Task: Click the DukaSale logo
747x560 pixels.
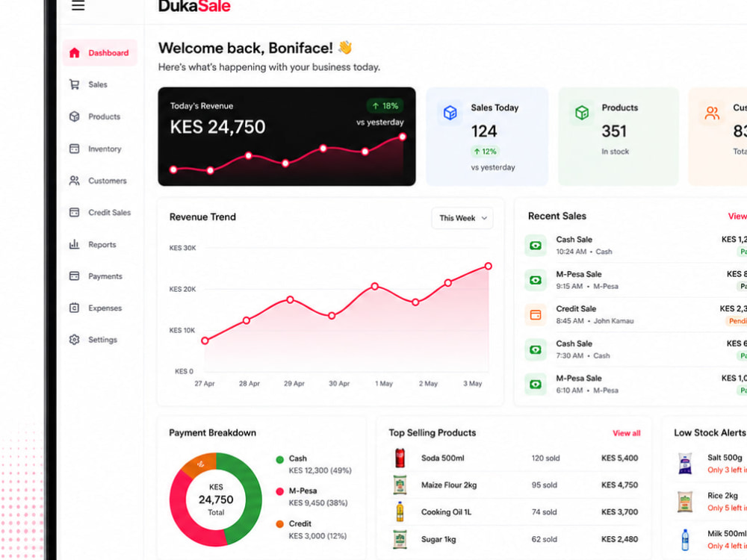Action: click(194, 7)
